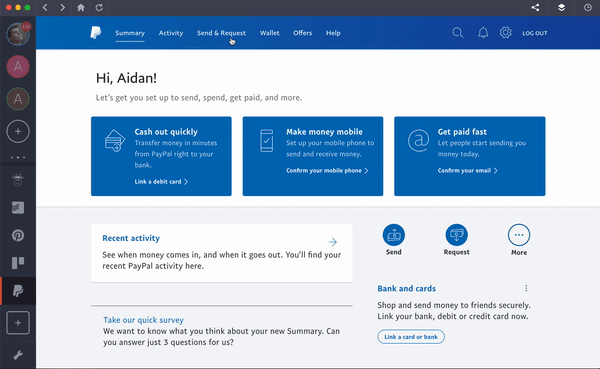Click the square plus add-app button
This screenshot has width=600, height=369.
tap(18, 323)
